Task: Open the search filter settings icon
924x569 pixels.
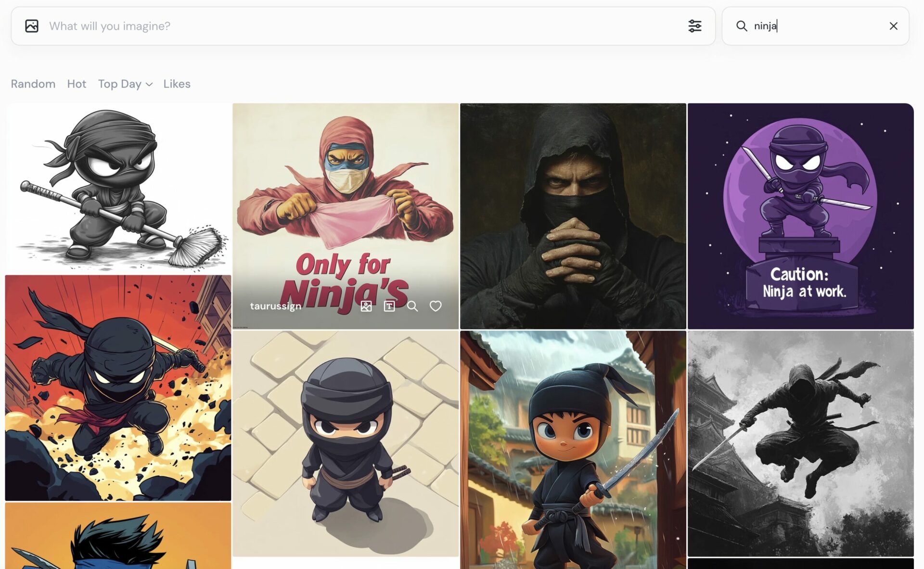Action: click(x=694, y=25)
